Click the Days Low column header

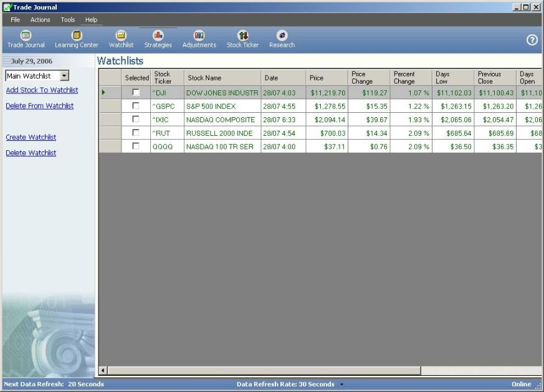click(453, 77)
